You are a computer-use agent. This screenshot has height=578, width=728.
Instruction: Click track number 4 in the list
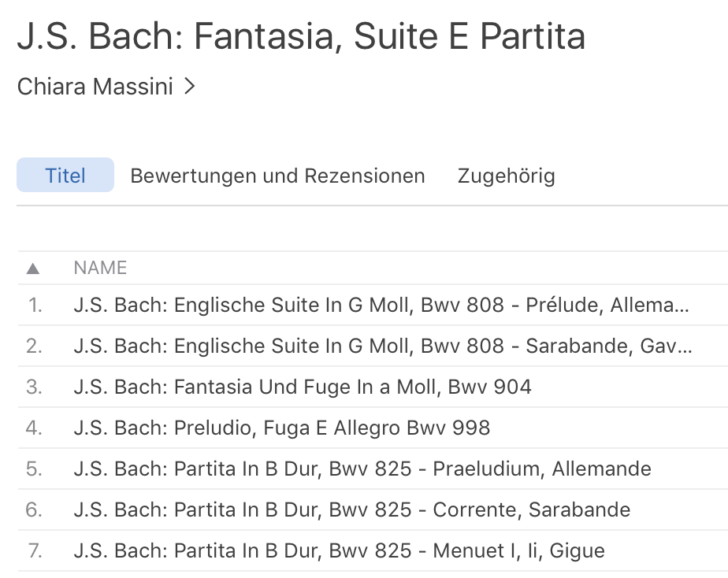tap(34, 428)
